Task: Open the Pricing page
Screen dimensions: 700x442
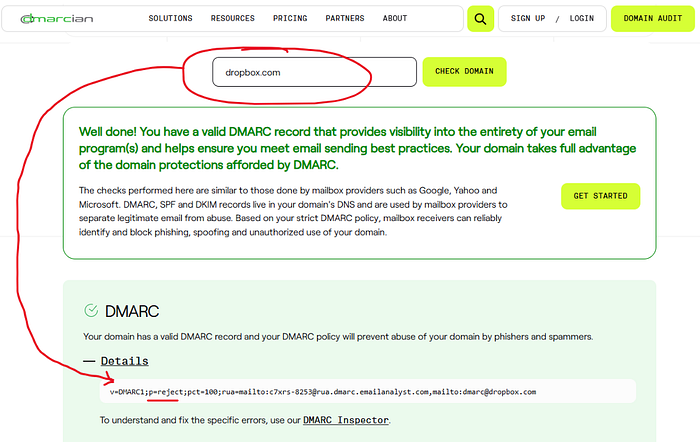Action: (290, 18)
